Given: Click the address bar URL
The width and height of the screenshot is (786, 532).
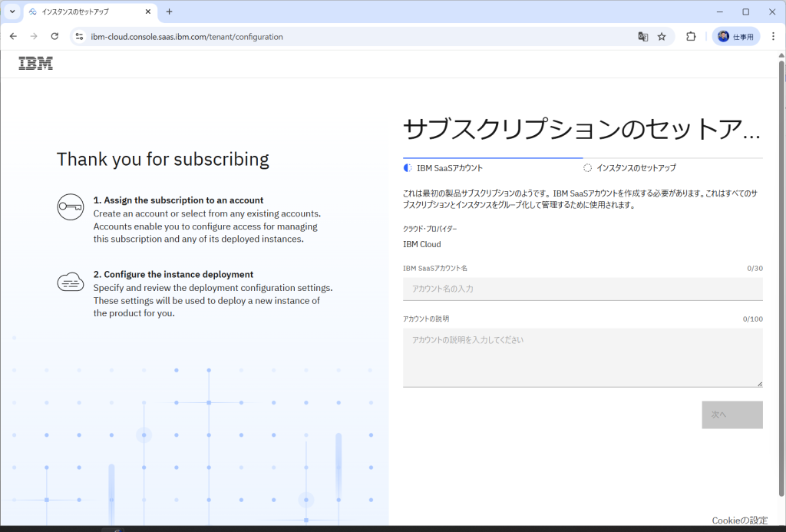Looking at the screenshot, I should tap(187, 37).
